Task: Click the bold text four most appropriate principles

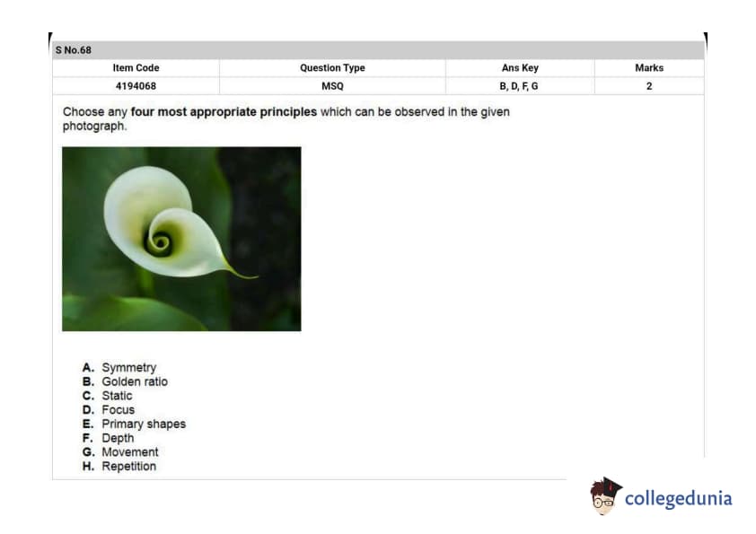Action: click(x=224, y=112)
